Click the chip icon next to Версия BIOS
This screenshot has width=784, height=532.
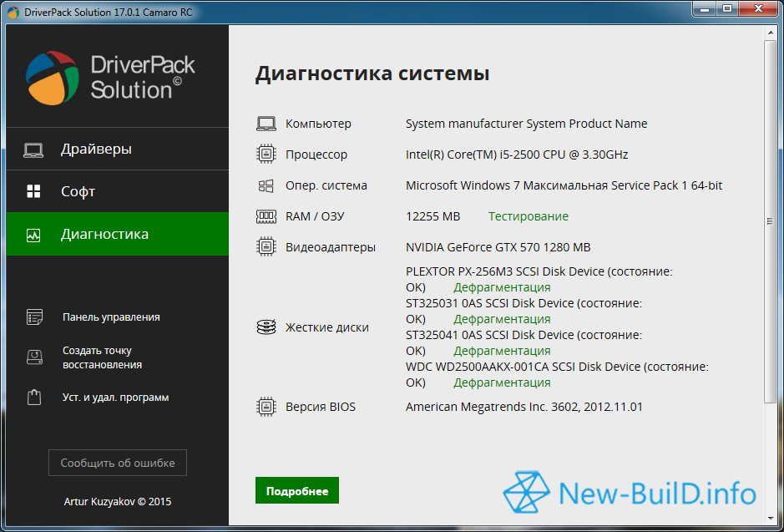pyautogui.click(x=266, y=407)
